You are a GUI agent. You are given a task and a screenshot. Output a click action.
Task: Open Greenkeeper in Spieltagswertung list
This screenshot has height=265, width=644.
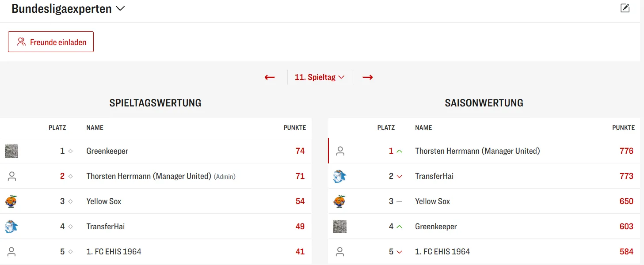pos(107,151)
